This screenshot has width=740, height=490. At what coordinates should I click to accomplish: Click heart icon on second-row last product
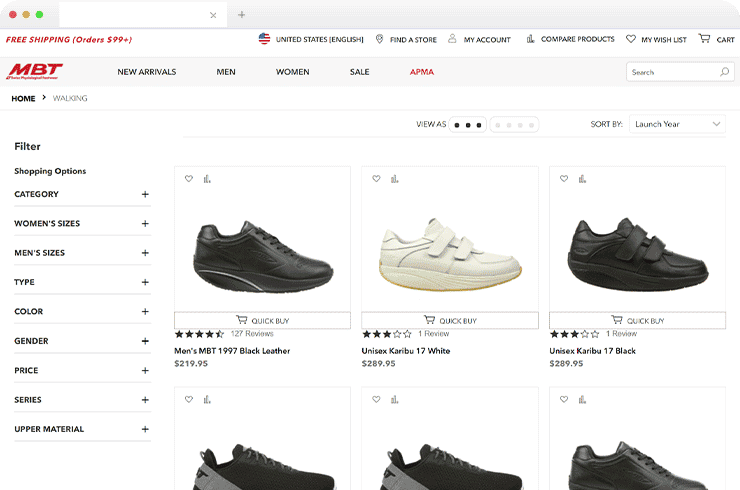pos(564,399)
